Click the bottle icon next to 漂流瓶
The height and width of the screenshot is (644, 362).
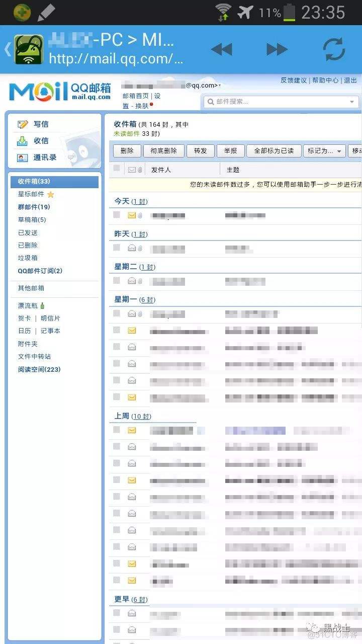[x=42, y=305]
